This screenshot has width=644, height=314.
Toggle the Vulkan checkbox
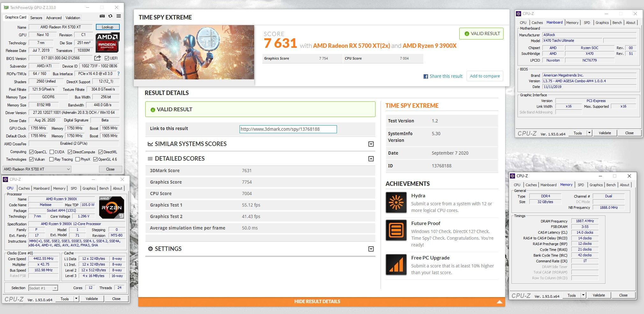(x=31, y=159)
